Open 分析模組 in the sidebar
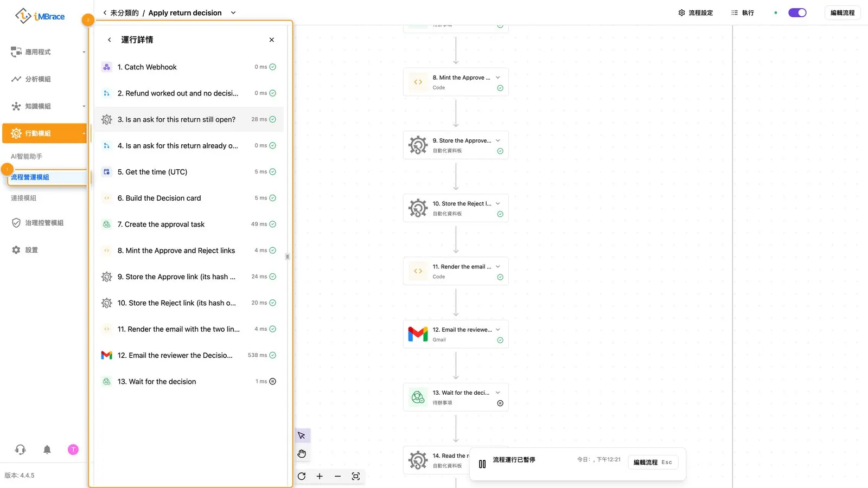The width and height of the screenshot is (868, 488). [x=44, y=79]
